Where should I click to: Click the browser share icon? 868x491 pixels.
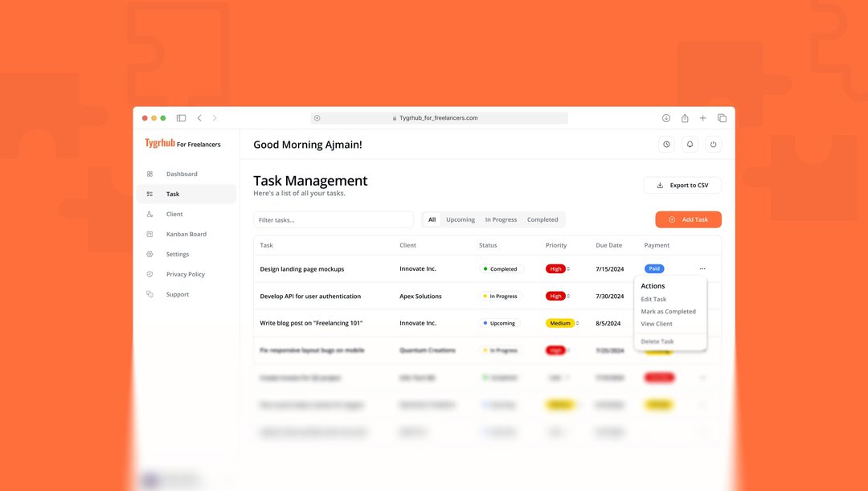point(685,118)
